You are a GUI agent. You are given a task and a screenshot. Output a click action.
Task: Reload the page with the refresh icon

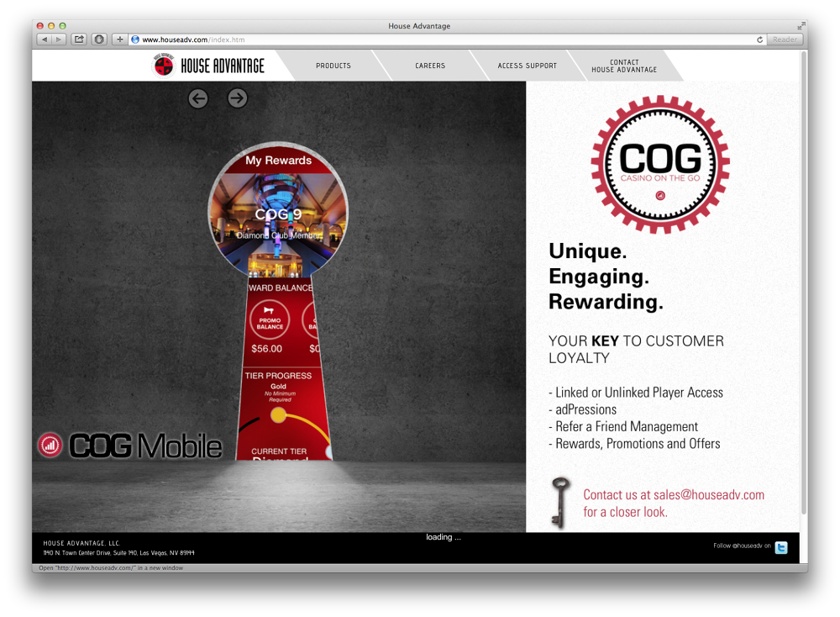click(x=760, y=40)
